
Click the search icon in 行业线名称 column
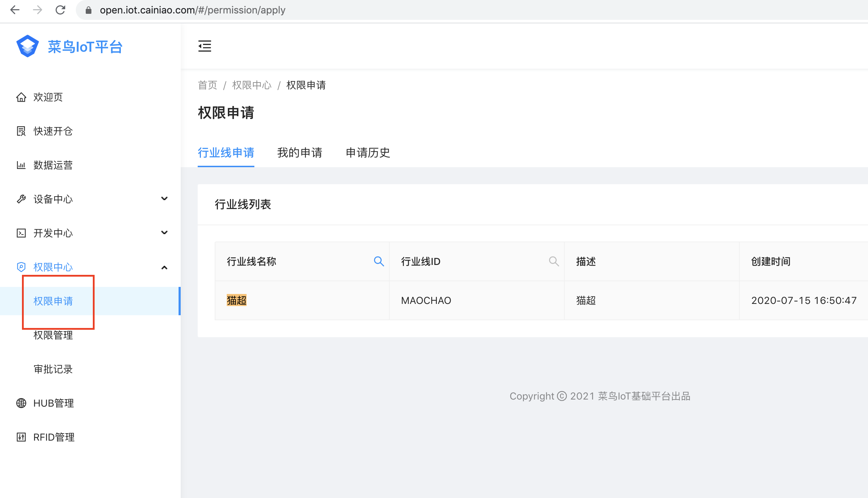(x=379, y=261)
